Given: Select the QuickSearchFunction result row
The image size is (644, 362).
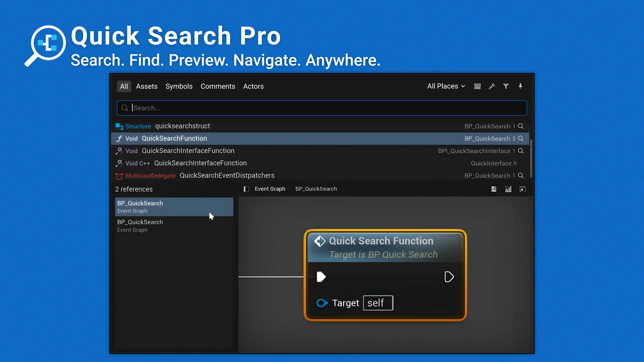Looking at the screenshot, I should 320,138.
